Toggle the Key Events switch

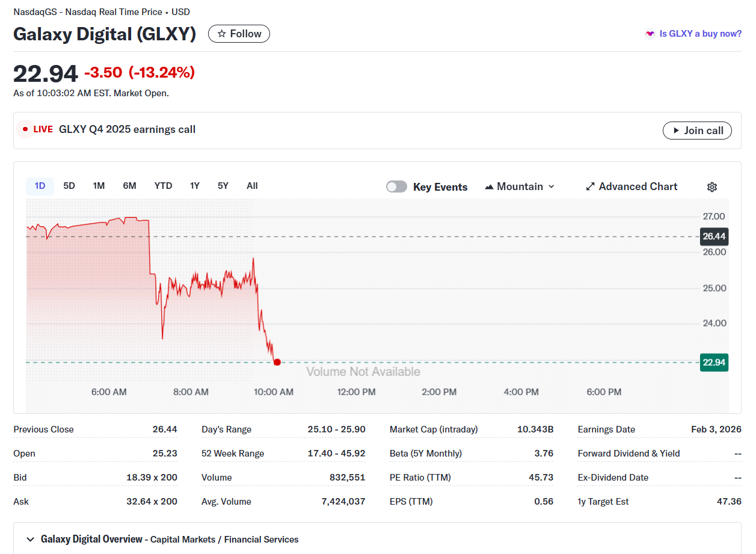(x=396, y=187)
